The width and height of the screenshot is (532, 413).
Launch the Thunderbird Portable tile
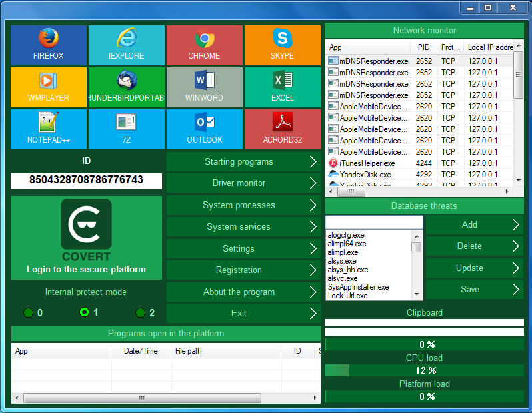[127, 87]
